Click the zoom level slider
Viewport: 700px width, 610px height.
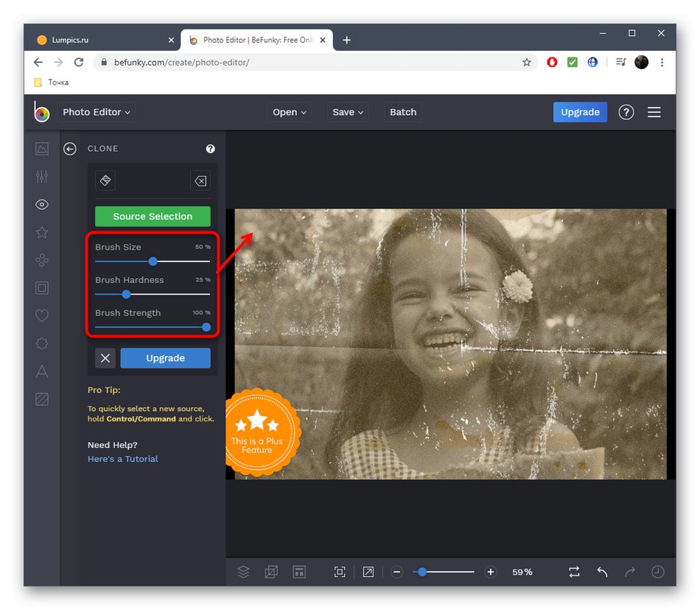pos(444,572)
